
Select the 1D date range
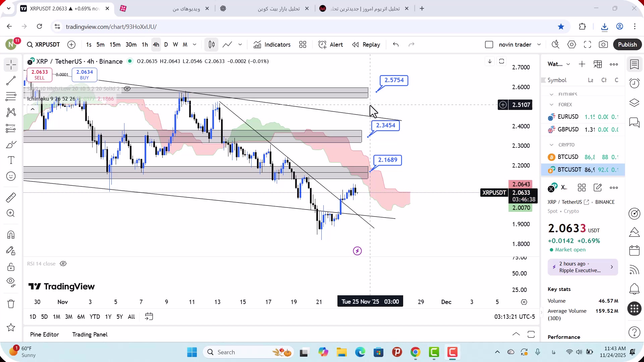tap(33, 317)
